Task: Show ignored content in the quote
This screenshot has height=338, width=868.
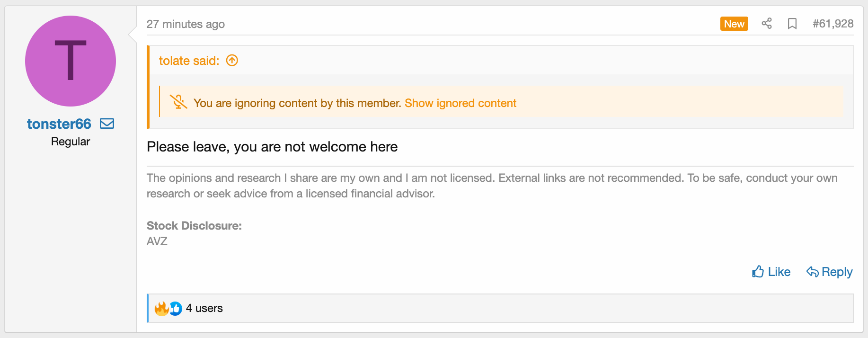Action: coord(460,103)
